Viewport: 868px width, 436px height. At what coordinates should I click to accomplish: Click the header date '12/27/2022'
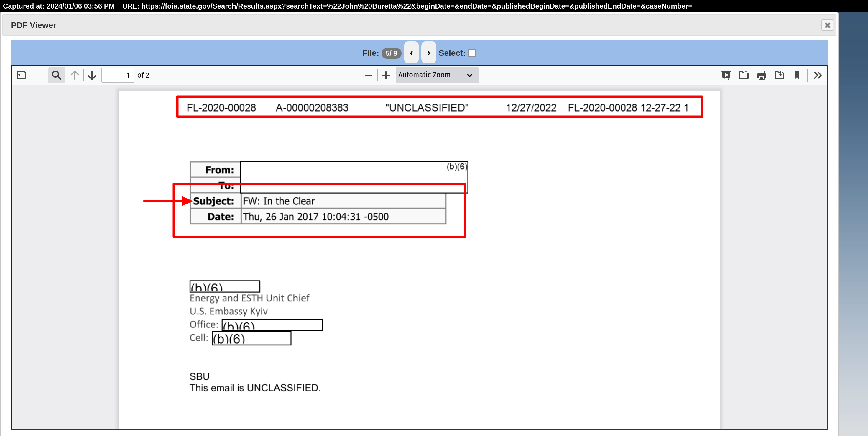pyautogui.click(x=531, y=108)
